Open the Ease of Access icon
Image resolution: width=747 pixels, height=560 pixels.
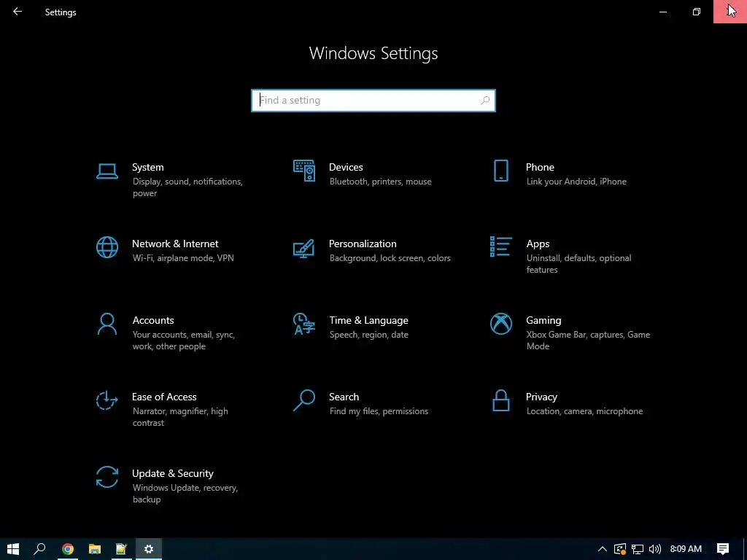point(107,400)
